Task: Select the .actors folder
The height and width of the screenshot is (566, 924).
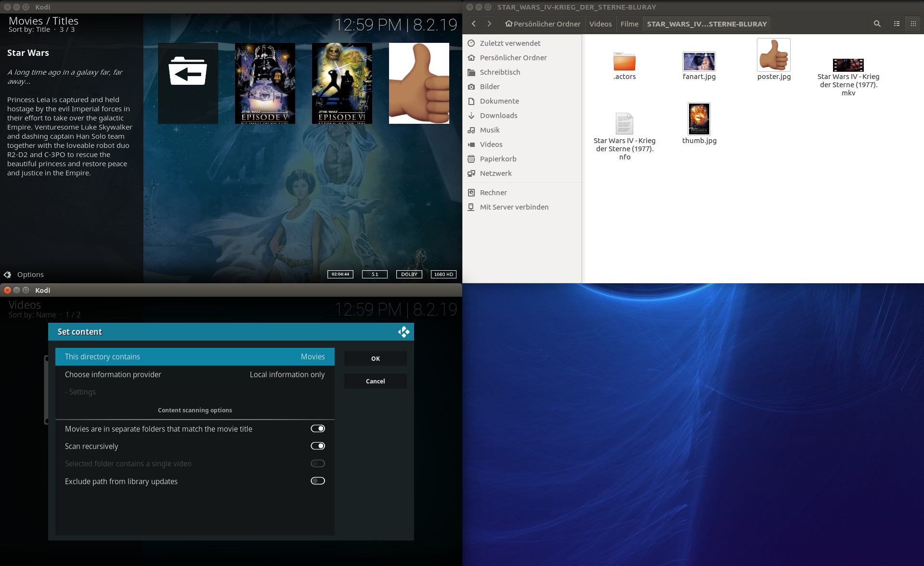Action: point(625,66)
